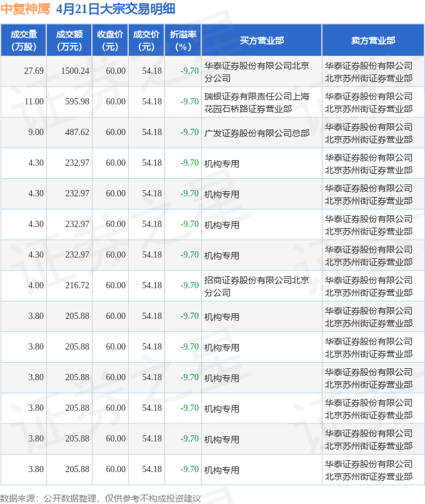Image resolution: width=425 pixels, height=504 pixels.
Task: Click buyer 招商证券股份有限公司北京分公司
Action: coord(256,286)
